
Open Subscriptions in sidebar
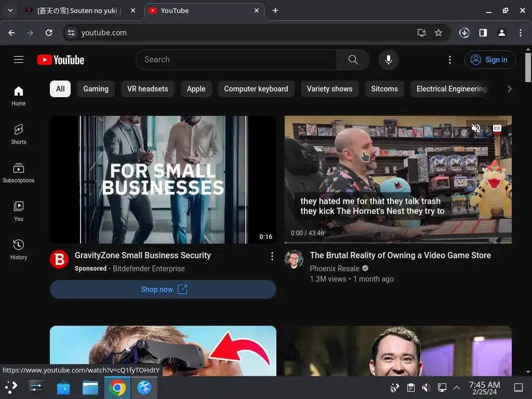19,173
